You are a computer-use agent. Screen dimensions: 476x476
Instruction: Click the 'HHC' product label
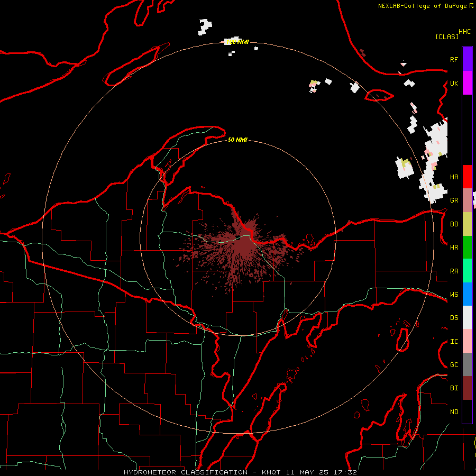click(x=464, y=32)
